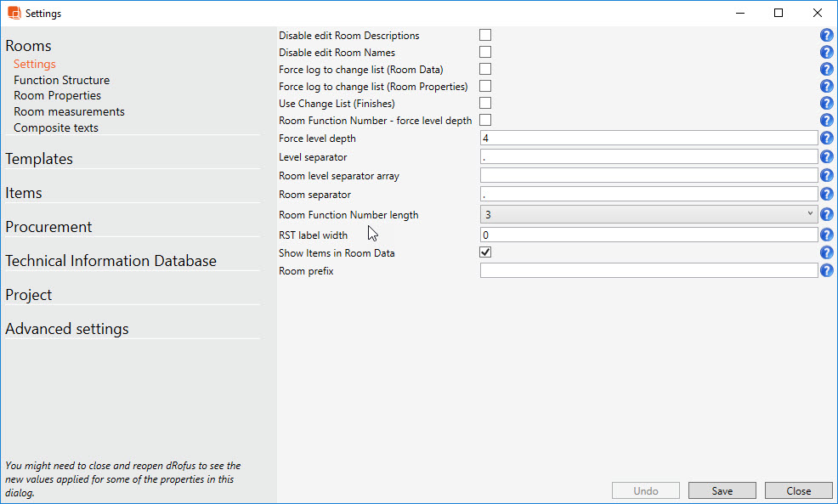Select Room Properties in the sidebar

pyautogui.click(x=57, y=96)
